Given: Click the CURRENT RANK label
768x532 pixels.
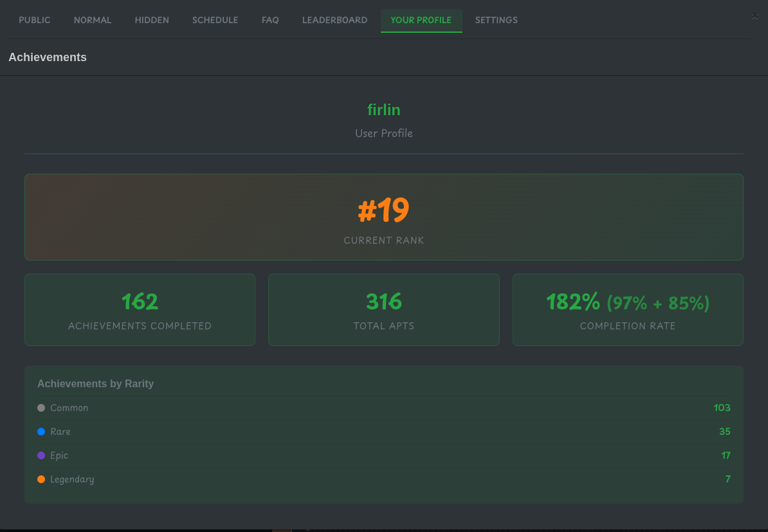Looking at the screenshot, I should [384, 241].
